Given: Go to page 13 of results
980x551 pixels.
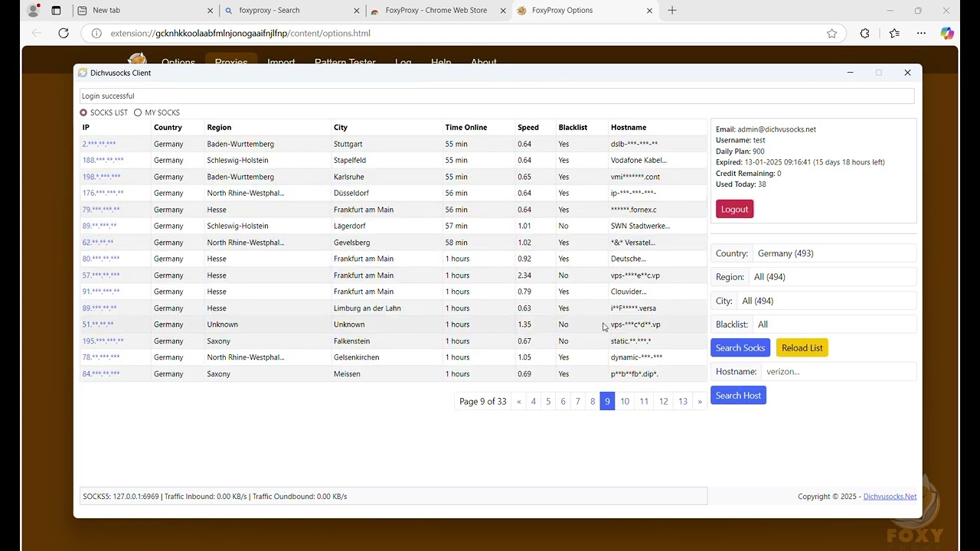Looking at the screenshot, I should pos(683,402).
